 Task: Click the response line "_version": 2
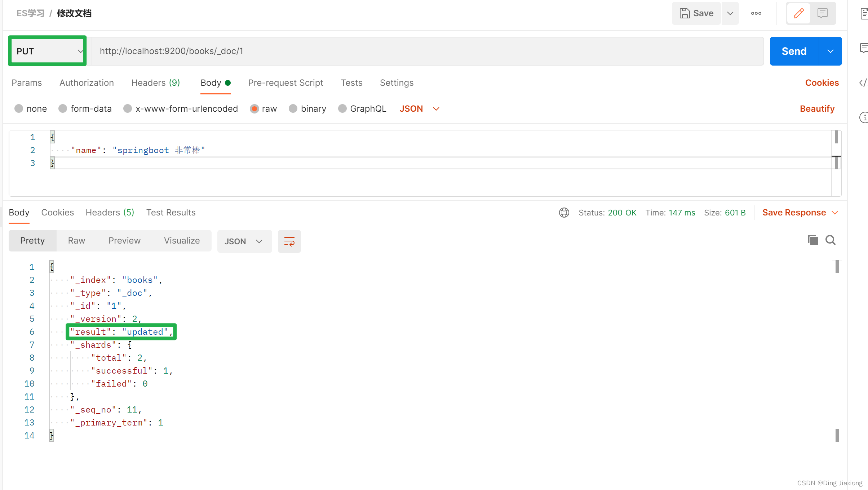(x=106, y=319)
